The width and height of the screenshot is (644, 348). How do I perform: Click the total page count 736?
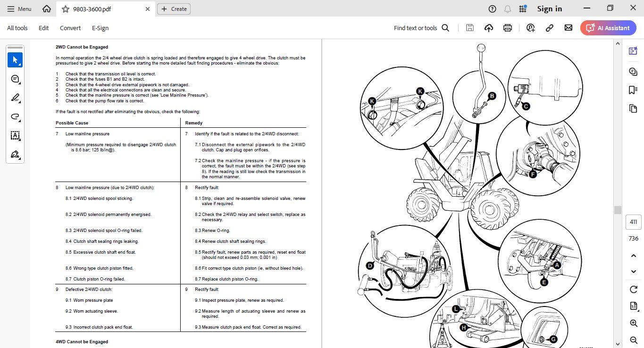click(633, 239)
